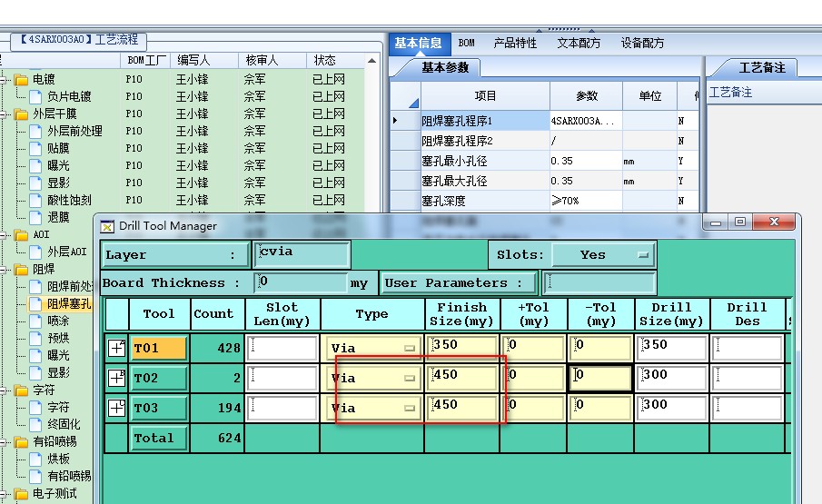Select the 阻焊塞孔 document icon
Viewport: 822px width, 504px height.
tap(35, 304)
